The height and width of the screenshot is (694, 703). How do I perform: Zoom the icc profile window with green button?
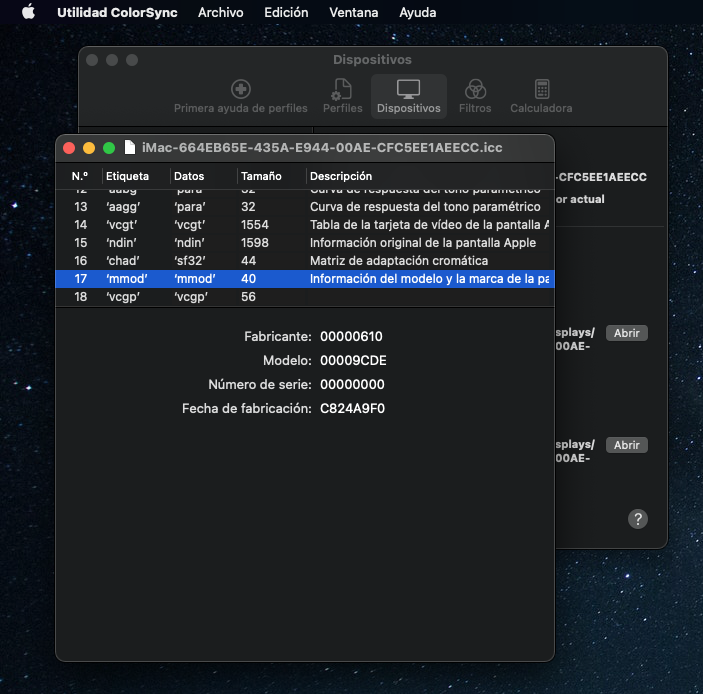coord(109,148)
